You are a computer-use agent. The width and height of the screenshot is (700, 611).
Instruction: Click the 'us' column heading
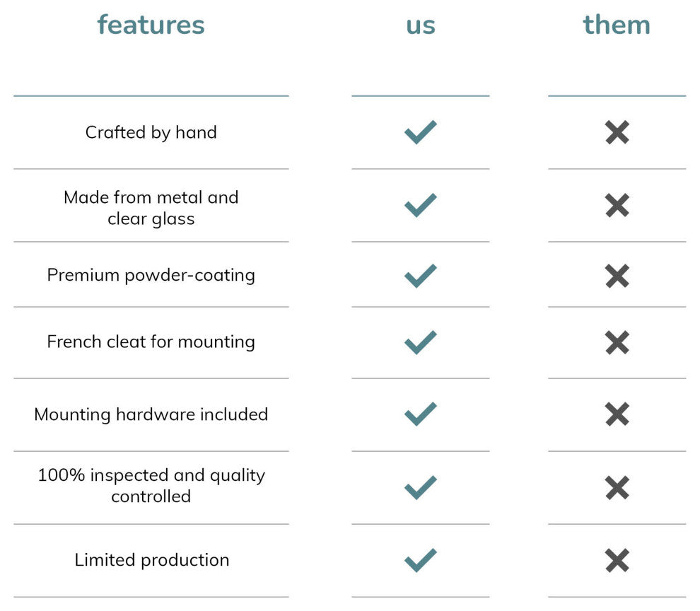(420, 25)
